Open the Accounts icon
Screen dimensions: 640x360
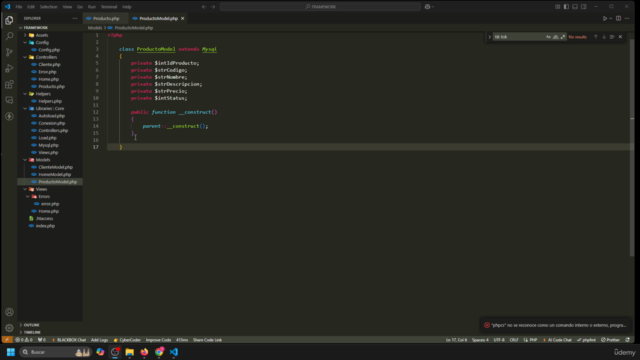[9, 312]
